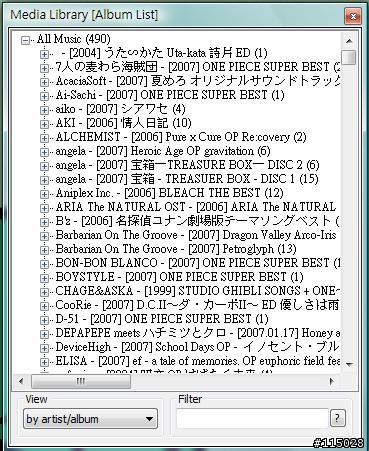Click the horizontal scrollbar thumb
The height and width of the screenshot is (451, 369).
(x=81, y=381)
